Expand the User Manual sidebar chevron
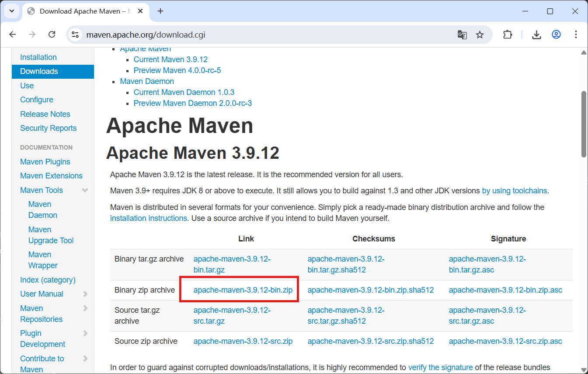588x374 pixels. click(85, 294)
